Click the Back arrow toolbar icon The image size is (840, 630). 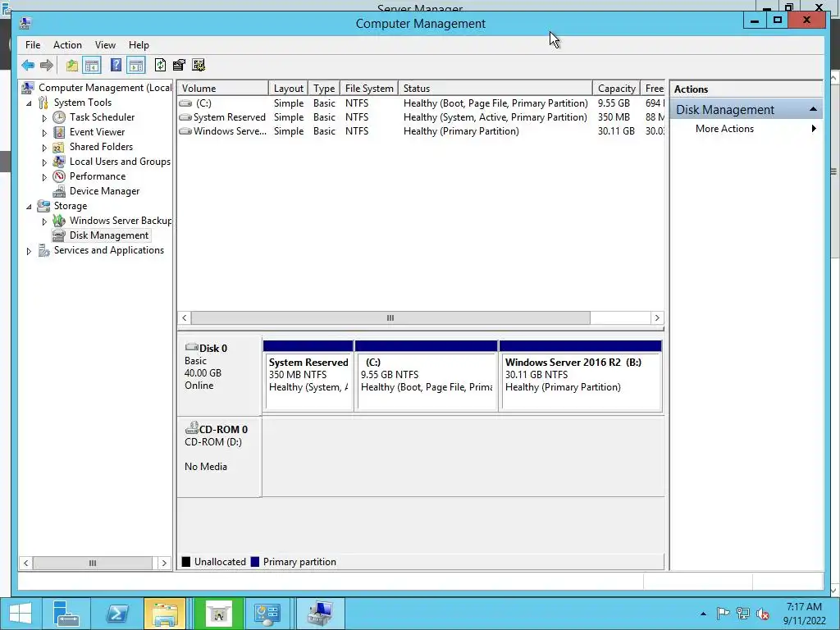click(28, 66)
